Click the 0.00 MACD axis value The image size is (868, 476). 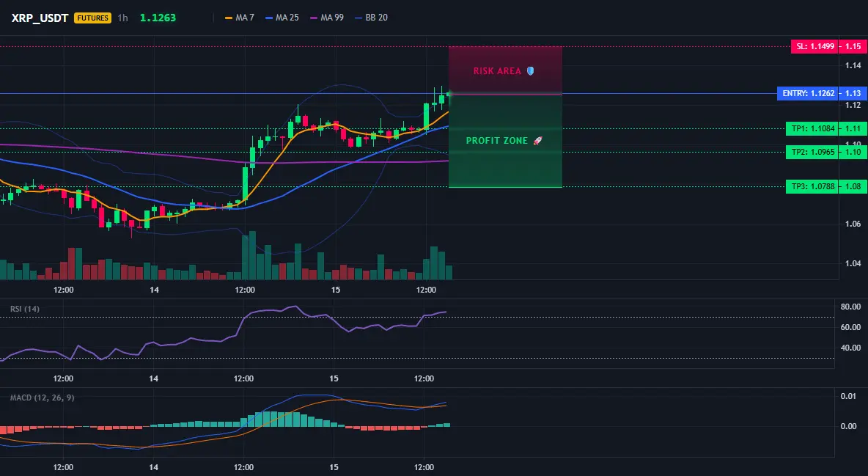click(849, 426)
